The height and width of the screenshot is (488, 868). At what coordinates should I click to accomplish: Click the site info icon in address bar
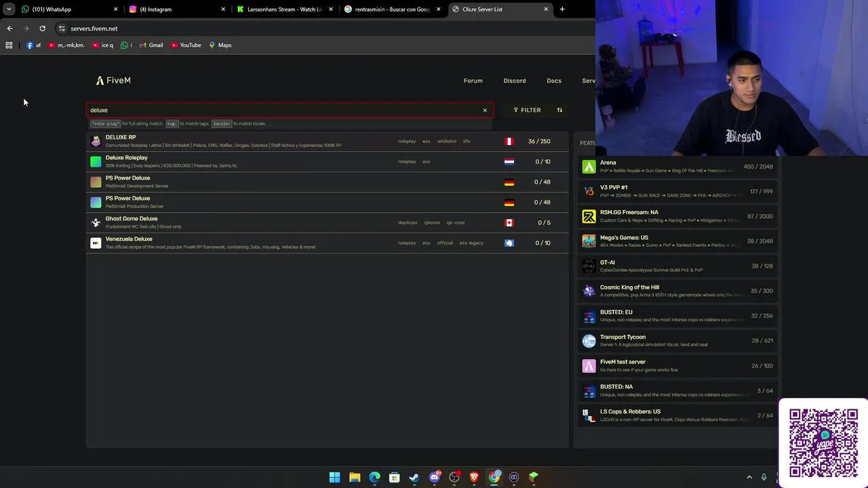[x=62, y=28]
